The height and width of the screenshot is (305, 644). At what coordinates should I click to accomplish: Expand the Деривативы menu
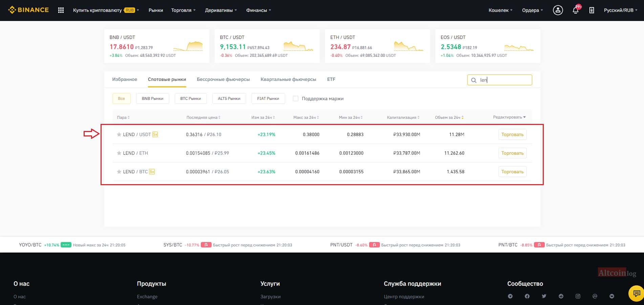221,10
